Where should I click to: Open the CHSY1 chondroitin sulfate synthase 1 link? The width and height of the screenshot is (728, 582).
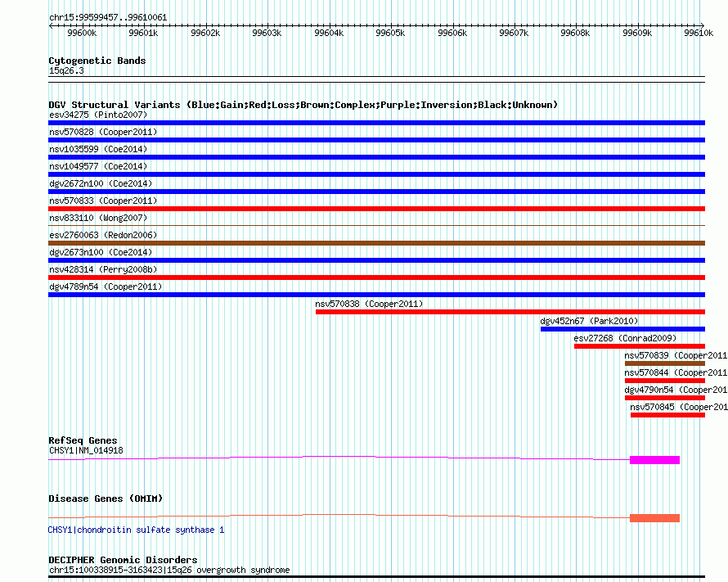point(136,530)
